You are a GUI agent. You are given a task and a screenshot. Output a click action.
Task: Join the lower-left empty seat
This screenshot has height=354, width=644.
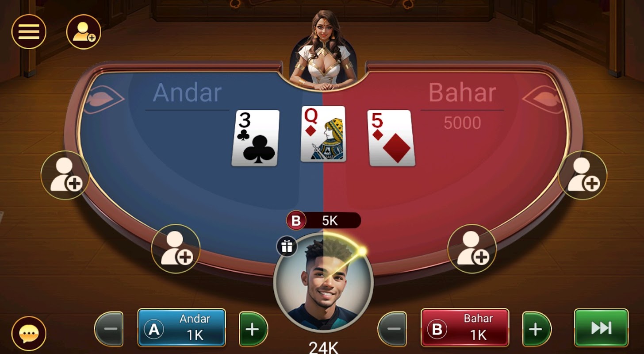(176, 249)
